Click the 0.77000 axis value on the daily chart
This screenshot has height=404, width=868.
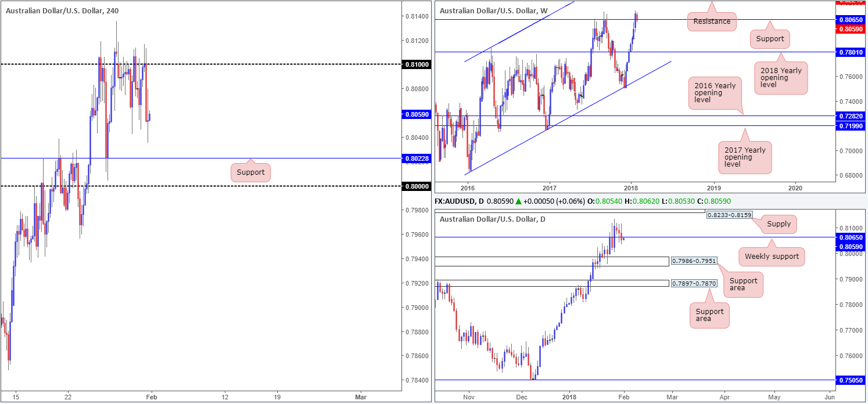852,330
